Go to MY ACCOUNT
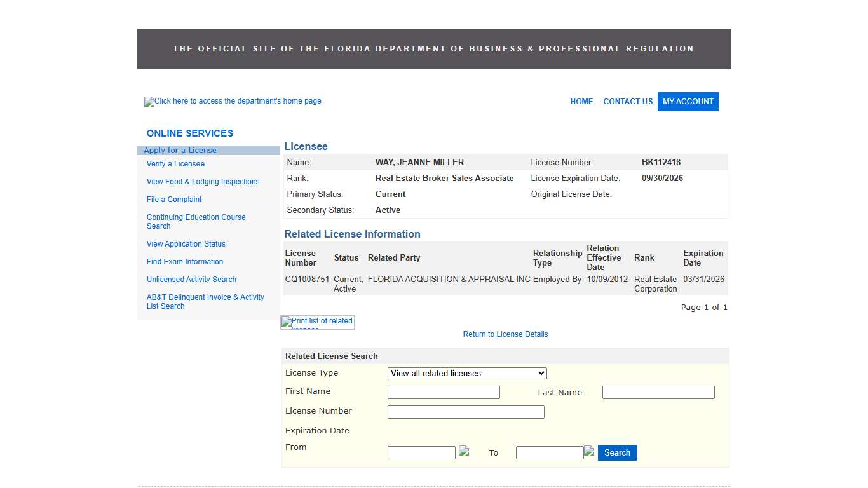Image resolution: width=868 pixels, height=488 pixels. (688, 102)
